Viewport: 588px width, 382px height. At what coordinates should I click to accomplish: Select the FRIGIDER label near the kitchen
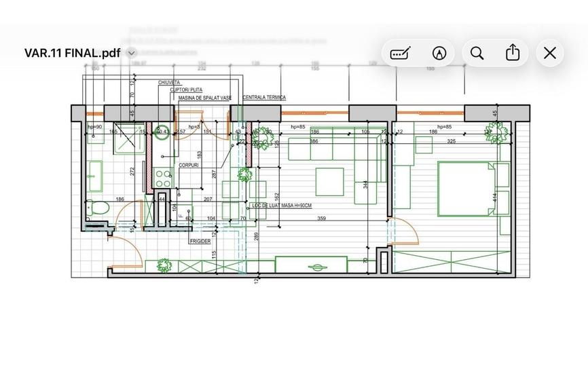coord(200,241)
